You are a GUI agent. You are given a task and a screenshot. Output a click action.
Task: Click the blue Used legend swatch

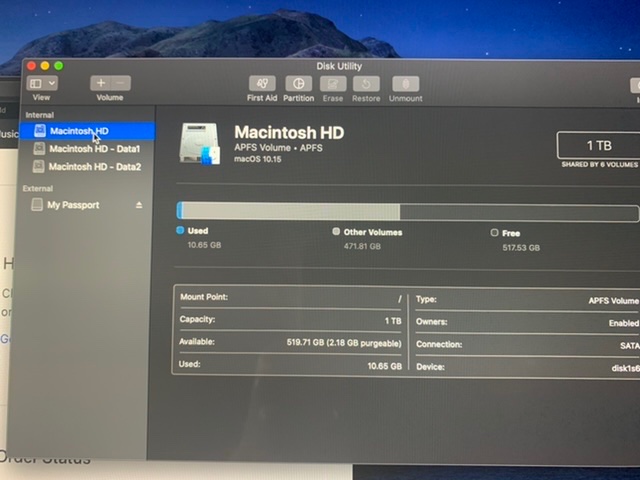pyautogui.click(x=180, y=230)
